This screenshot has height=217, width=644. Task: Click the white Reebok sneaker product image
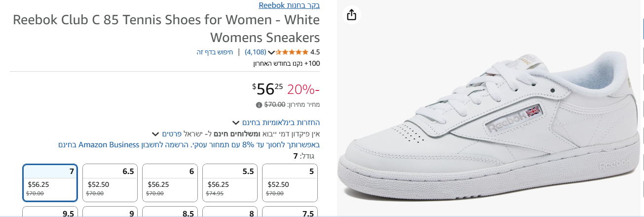click(x=489, y=119)
